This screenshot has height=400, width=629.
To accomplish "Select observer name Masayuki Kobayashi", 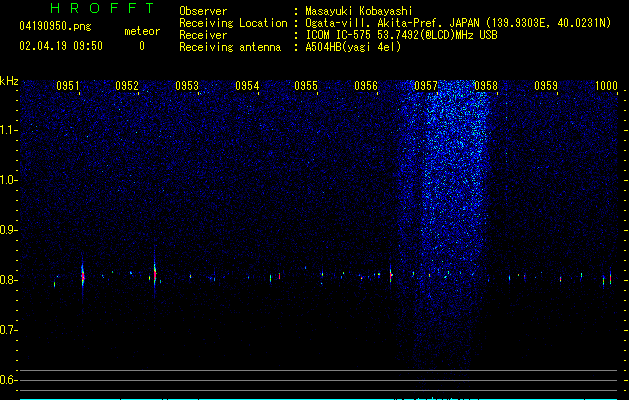I will pyautogui.click(x=359, y=11).
